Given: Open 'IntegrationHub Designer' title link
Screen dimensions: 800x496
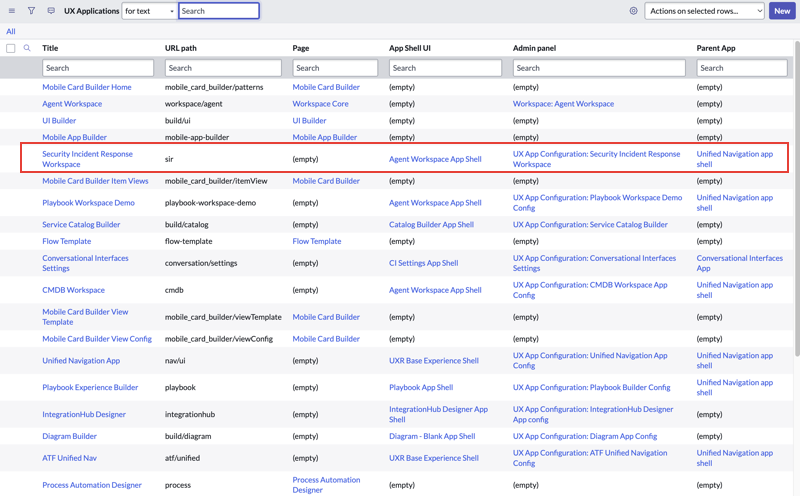Looking at the screenshot, I should [x=84, y=414].
